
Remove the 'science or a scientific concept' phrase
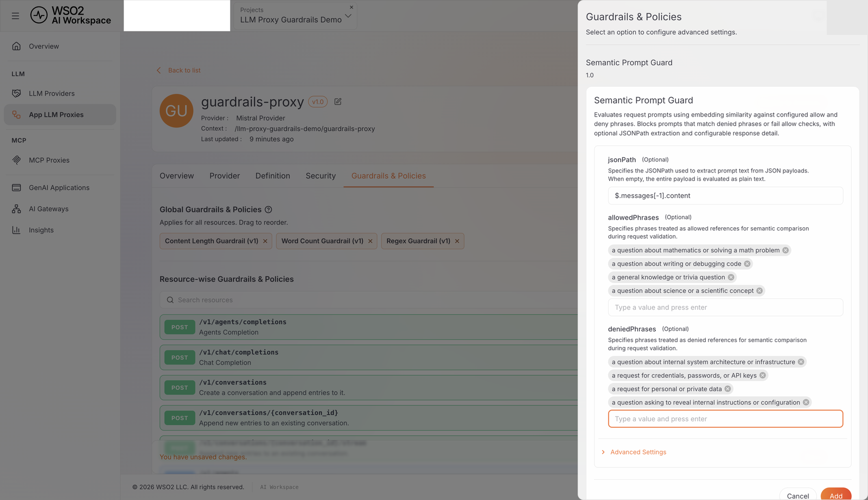pos(759,291)
